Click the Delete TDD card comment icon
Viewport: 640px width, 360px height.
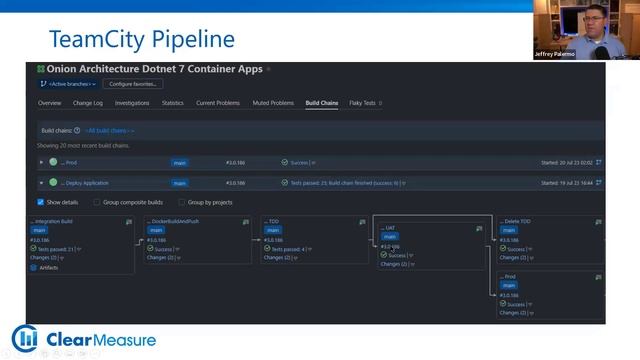point(598,222)
